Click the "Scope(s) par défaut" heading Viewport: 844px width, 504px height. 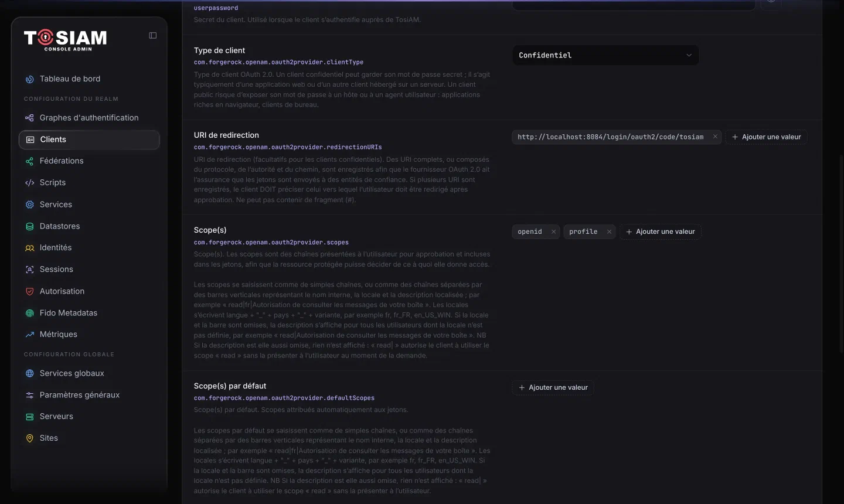pyautogui.click(x=230, y=386)
